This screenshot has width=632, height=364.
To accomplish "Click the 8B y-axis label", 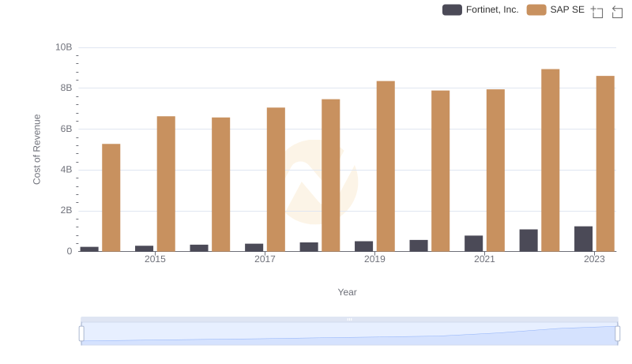I will [66, 88].
